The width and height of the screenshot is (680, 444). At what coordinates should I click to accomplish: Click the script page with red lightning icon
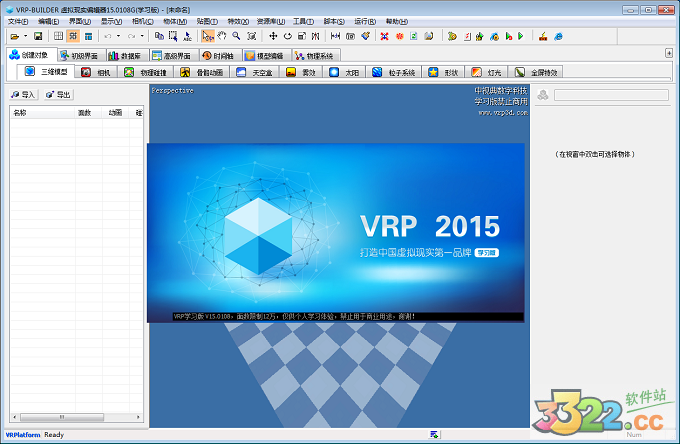click(x=468, y=36)
